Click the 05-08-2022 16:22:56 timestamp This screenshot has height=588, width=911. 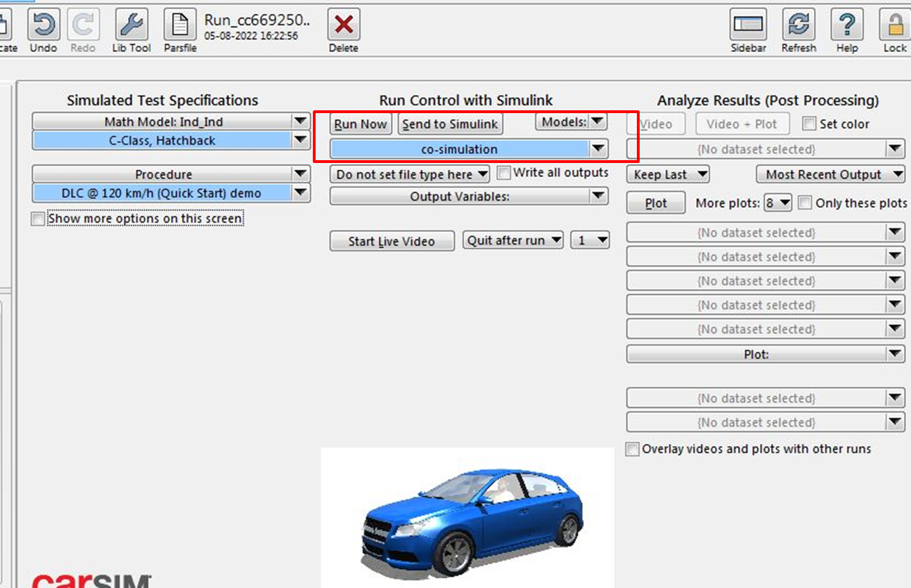[x=251, y=35]
